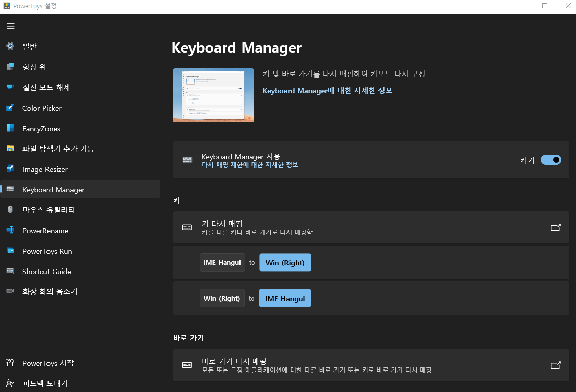The image size is (576, 392).
Task: Click the 바로 가기 다시 매핑 card
Action: 371,365
